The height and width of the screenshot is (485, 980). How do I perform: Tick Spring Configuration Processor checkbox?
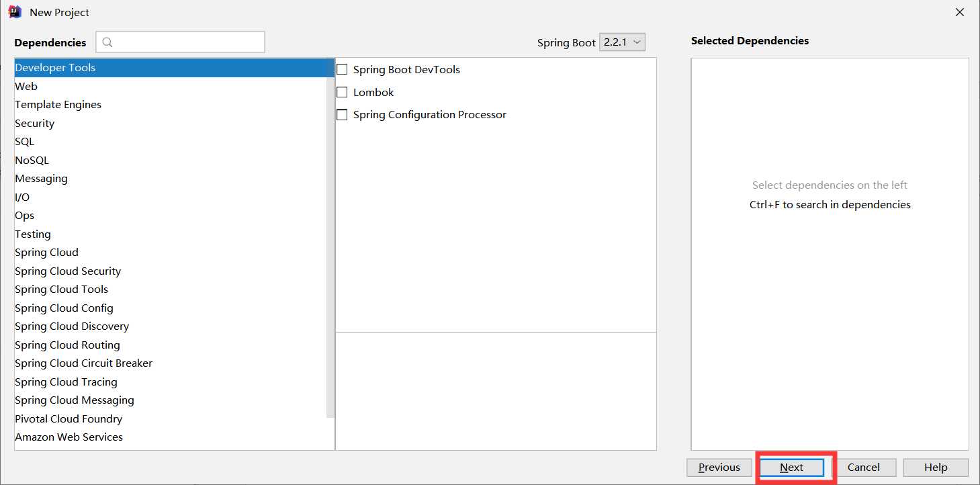coord(342,115)
